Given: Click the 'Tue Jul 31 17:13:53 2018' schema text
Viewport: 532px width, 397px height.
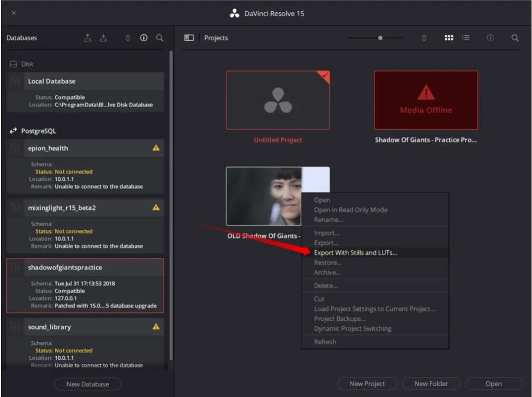Looking at the screenshot, I should 84,283.
